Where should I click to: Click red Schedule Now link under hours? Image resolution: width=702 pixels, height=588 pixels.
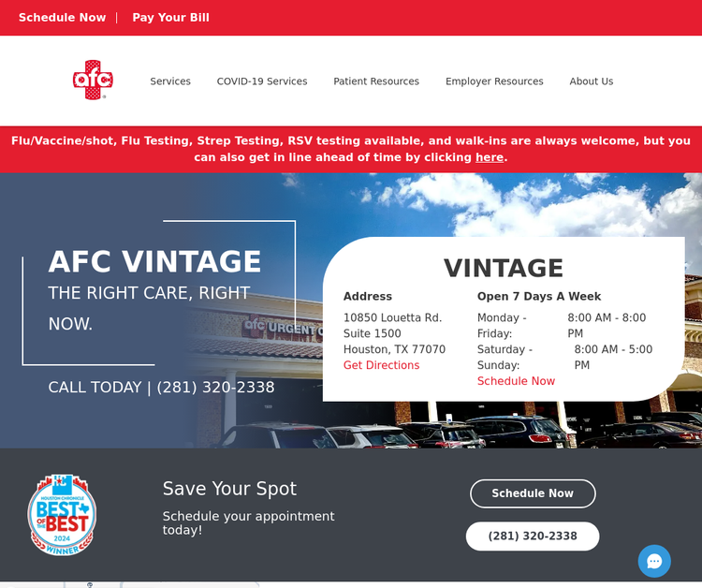coord(516,381)
